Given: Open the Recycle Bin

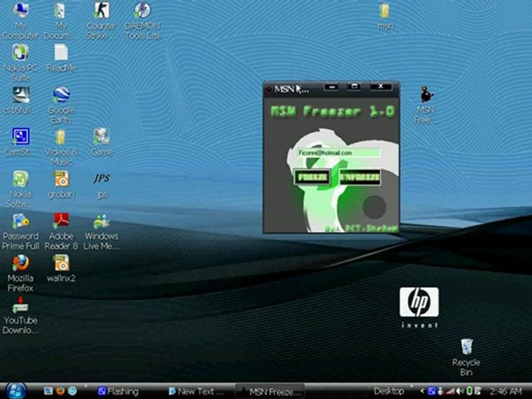Looking at the screenshot, I should (466, 357).
